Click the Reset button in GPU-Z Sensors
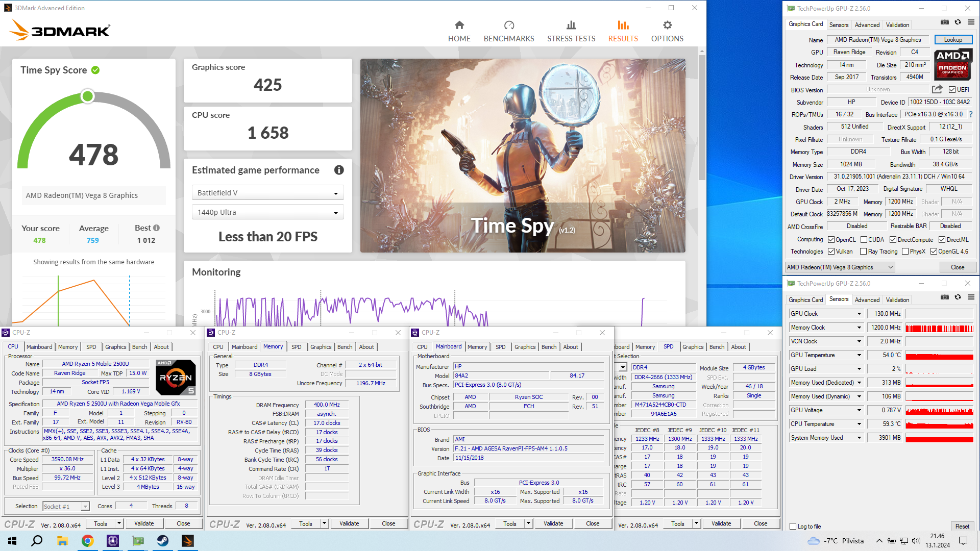The height and width of the screenshot is (551, 980). [962, 527]
